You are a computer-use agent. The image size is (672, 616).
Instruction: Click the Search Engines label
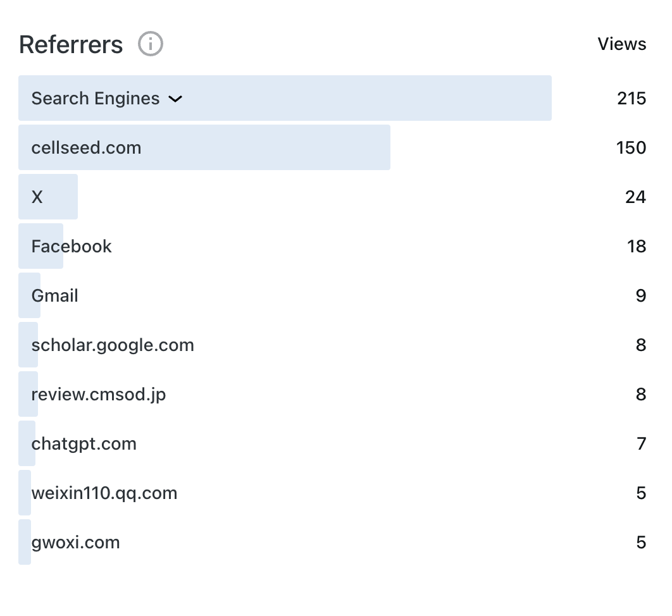[x=96, y=99]
